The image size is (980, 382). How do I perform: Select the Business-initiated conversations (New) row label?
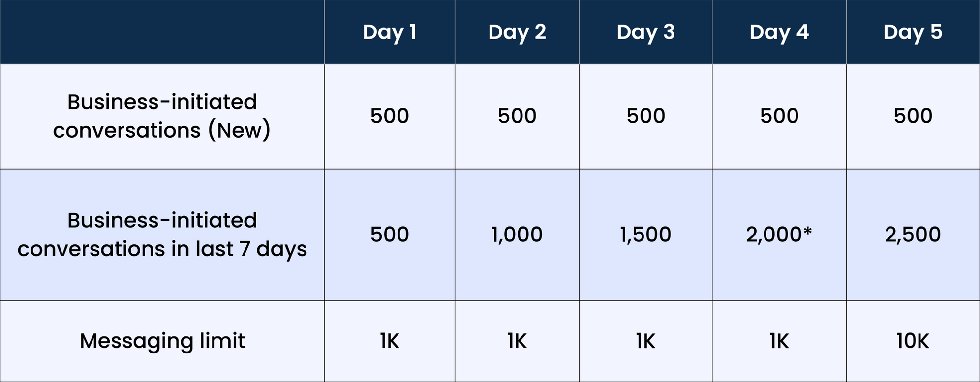point(162,117)
